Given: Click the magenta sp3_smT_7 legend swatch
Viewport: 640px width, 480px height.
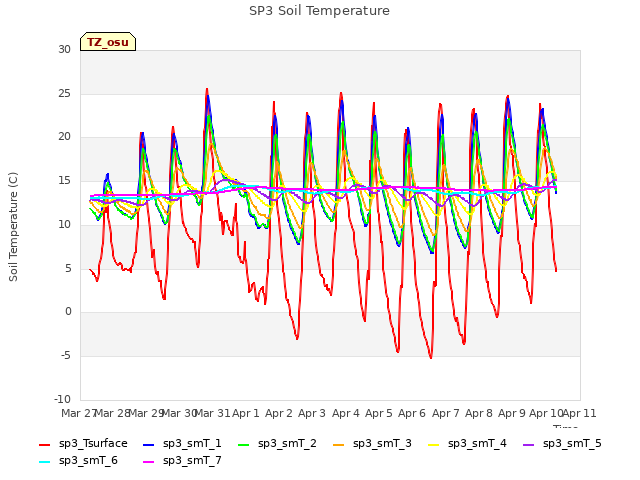Looking at the screenshot, I should click(149, 462).
